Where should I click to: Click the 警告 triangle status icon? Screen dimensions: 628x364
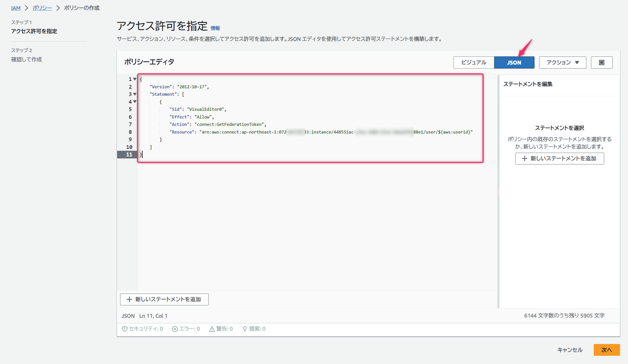tap(212, 329)
